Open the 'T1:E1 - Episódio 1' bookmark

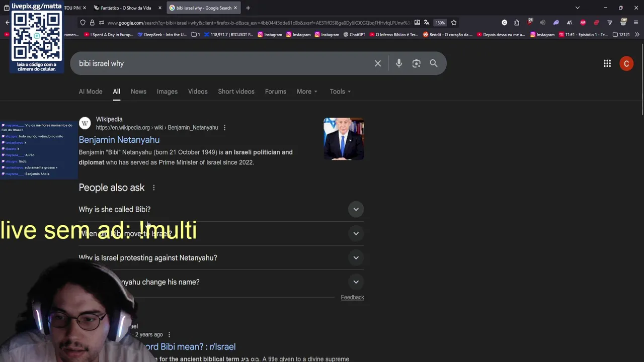[x=584, y=35]
